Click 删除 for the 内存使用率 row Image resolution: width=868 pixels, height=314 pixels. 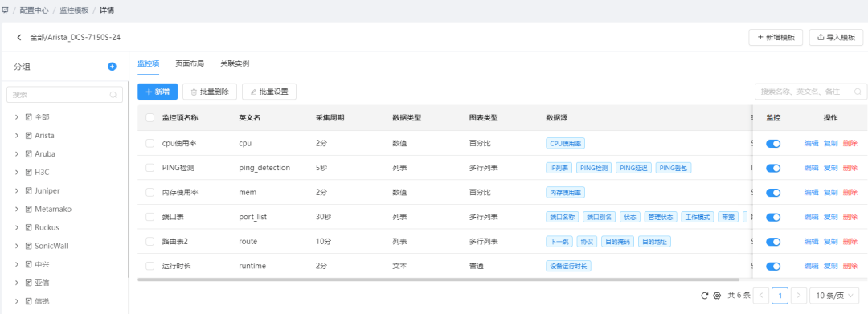click(x=850, y=193)
